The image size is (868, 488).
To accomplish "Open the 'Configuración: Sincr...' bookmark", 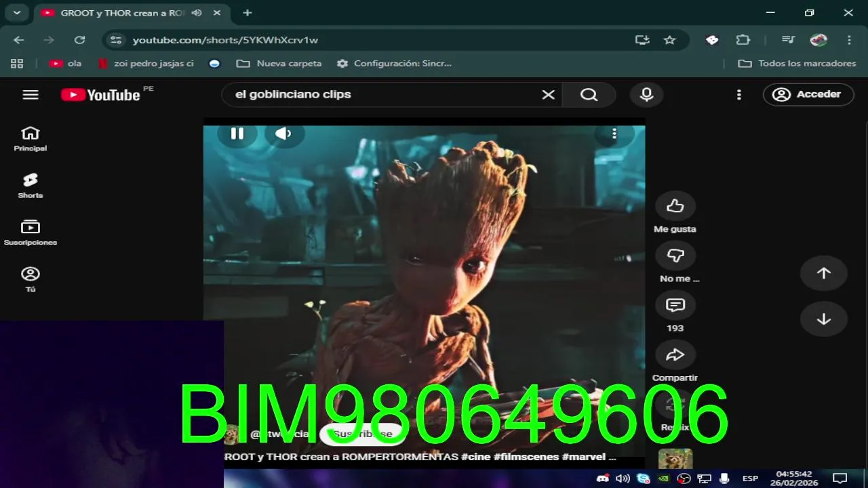I will 394,63.
